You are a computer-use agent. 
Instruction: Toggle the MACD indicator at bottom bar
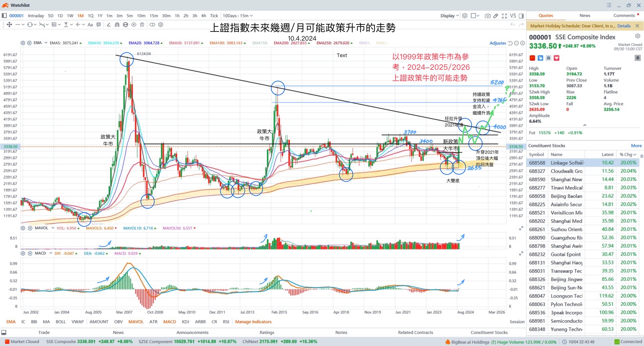pyautogui.click(x=170, y=322)
